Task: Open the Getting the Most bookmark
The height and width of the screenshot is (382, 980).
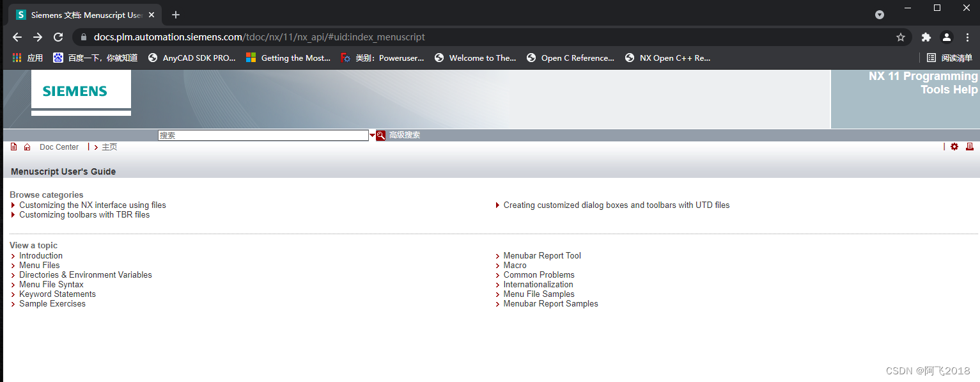Action: coord(288,58)
